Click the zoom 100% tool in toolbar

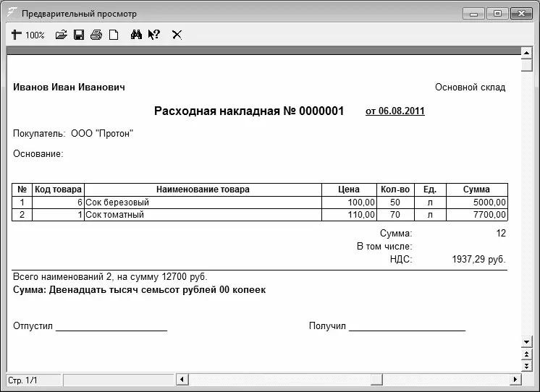28,35
